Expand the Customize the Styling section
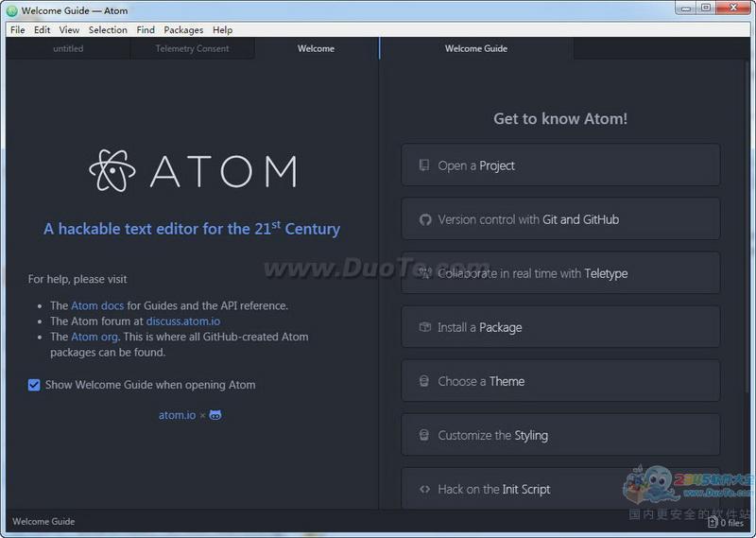Viewport: 756px width, 538px height. [560, 435]
